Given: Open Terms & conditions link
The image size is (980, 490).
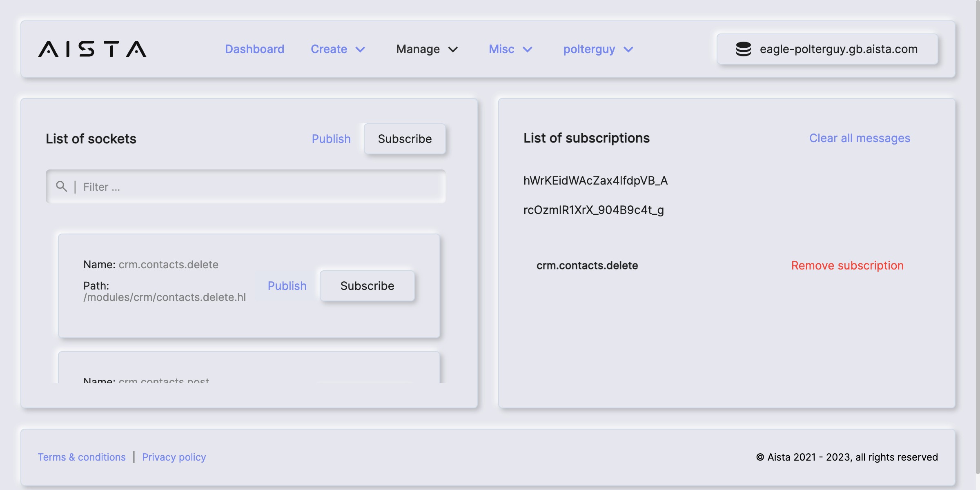Looking at the screenshot, I should pos(82,457).
